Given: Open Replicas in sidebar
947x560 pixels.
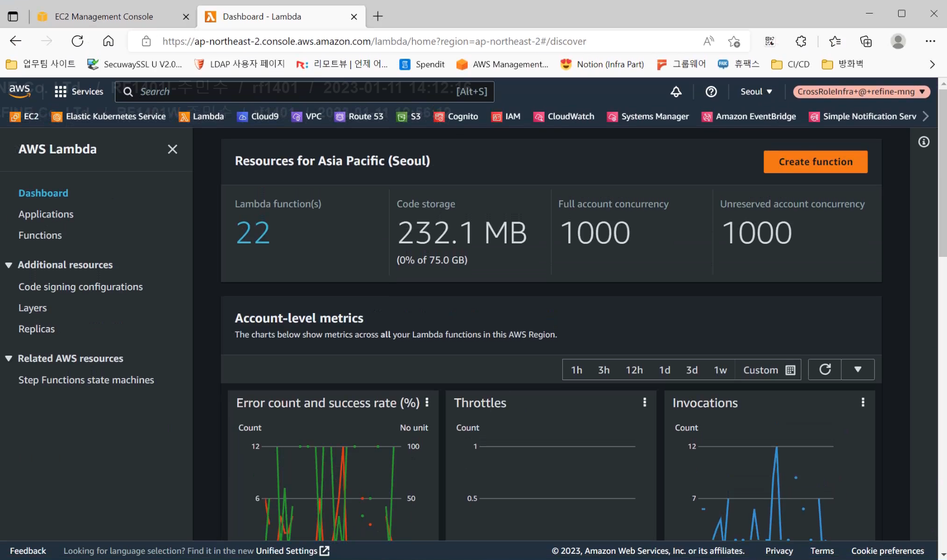Looking at the screenshot, I should pos(36,329).
